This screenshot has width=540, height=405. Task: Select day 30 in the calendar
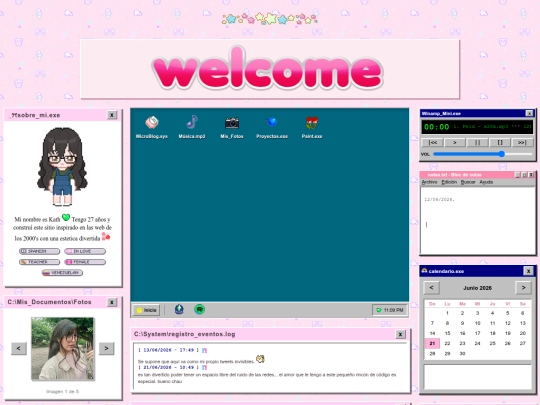[x=463, y=354]
